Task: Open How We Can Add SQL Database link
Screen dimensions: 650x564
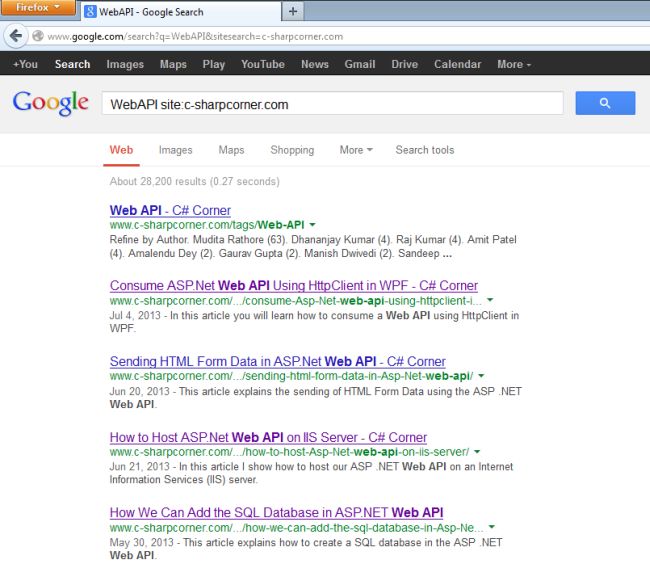Action: [276, 513]
